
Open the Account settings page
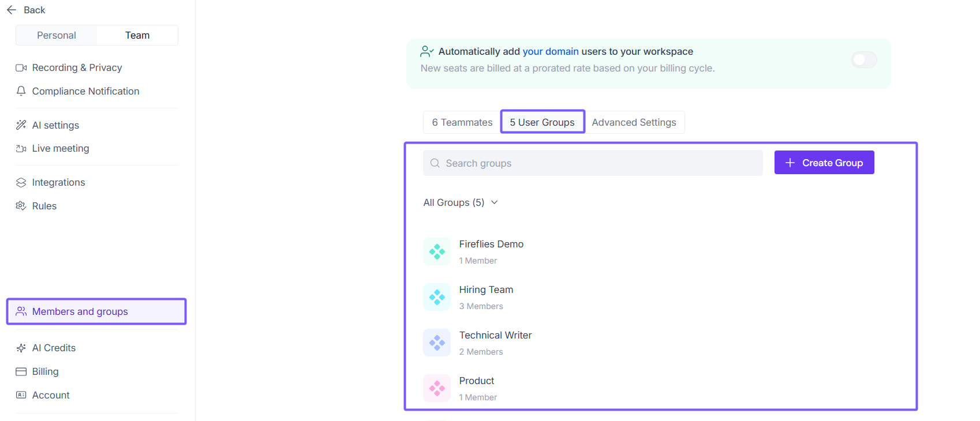pyautogui.click(x=51, y=395)
